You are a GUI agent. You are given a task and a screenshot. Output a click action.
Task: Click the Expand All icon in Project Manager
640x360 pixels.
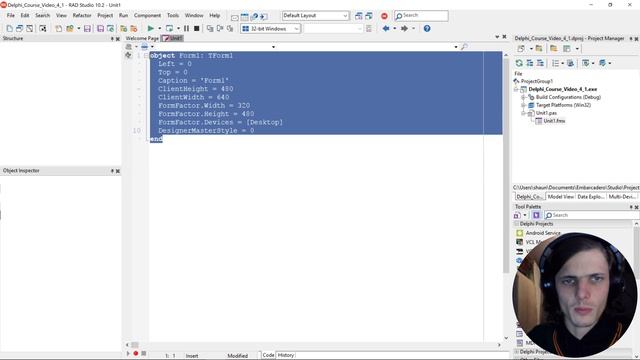(x=530, y=63)
